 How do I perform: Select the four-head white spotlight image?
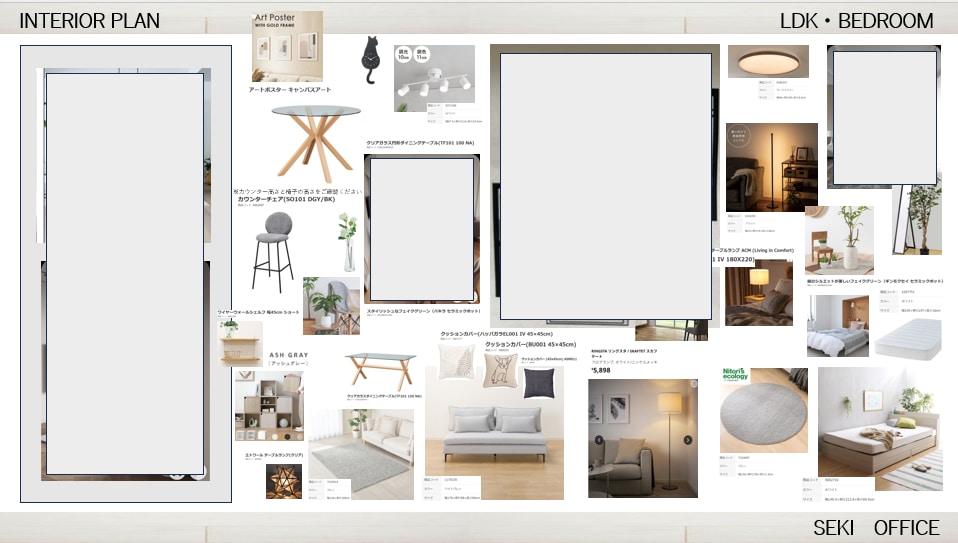pyautogui.click(x=434, y=78)
